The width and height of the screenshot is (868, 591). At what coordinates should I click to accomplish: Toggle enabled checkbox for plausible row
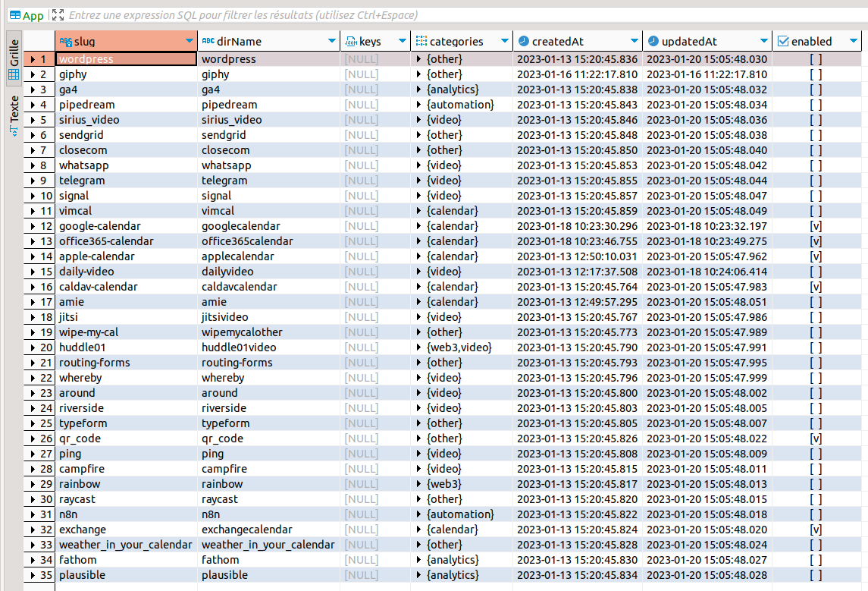(816, 575)
